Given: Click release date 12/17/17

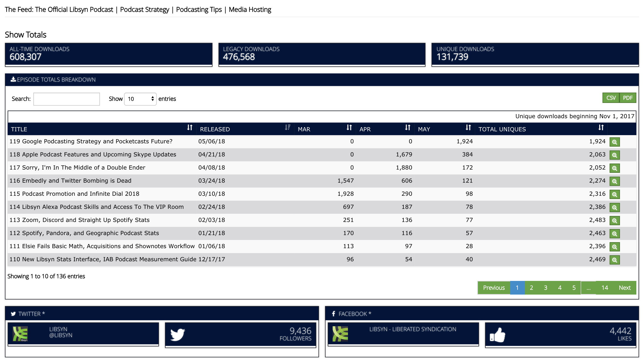Looking at the screenshot, I should (212, 259).
